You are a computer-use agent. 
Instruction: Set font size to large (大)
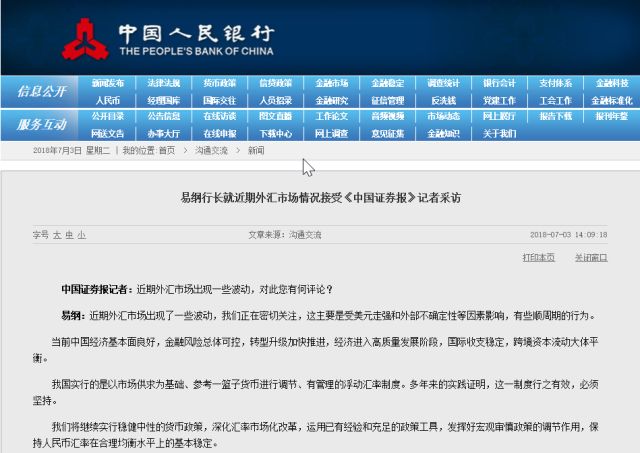click(57, 235)
